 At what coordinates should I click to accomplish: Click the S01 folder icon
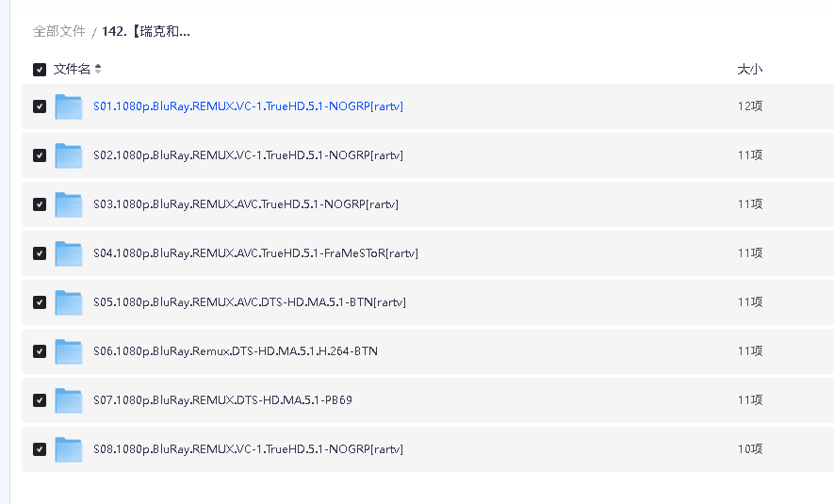tap(68, 106)
